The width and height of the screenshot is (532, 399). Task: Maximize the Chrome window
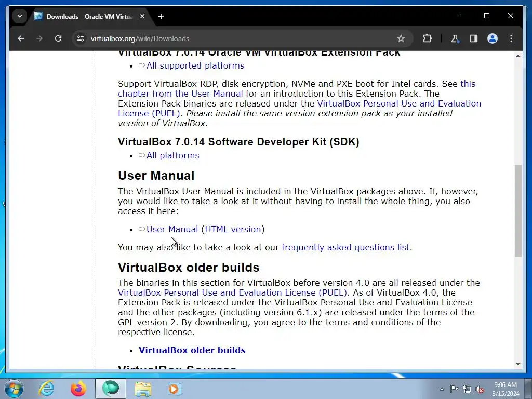[x=486, y=16]
